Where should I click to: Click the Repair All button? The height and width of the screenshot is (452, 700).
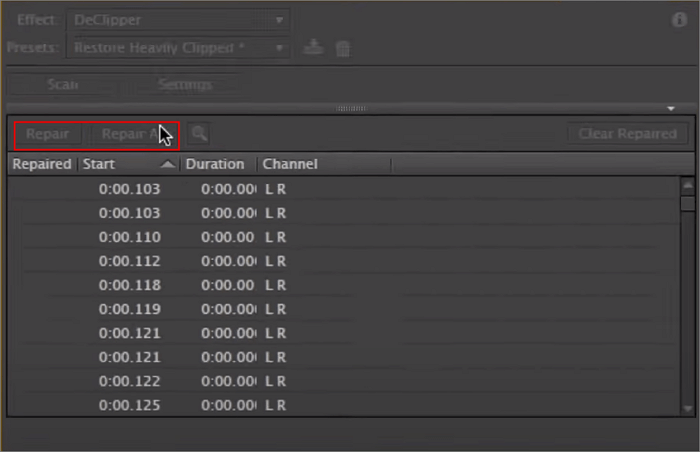point(130,133)
